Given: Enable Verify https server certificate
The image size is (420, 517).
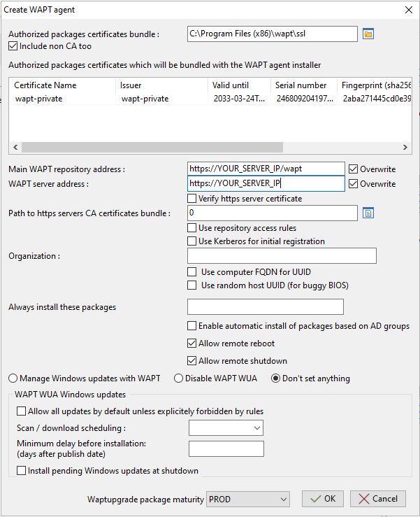Looking at the screenshot, I should (192, 199).
